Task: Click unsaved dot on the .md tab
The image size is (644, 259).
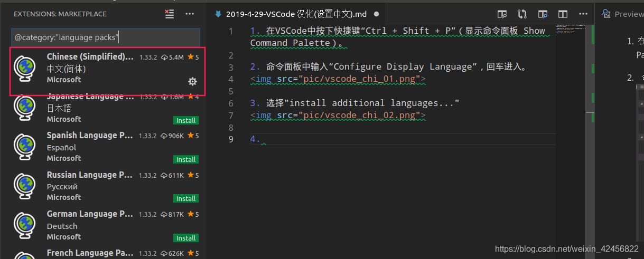Action: (377, 14)
